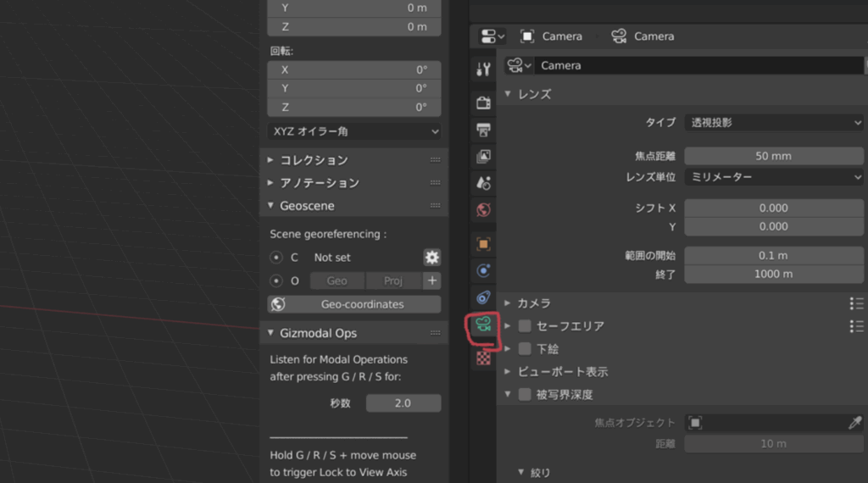The width and height of the screenshot is (868, 483).
Task: Open the World properties tab
Action: click(483, 209)
